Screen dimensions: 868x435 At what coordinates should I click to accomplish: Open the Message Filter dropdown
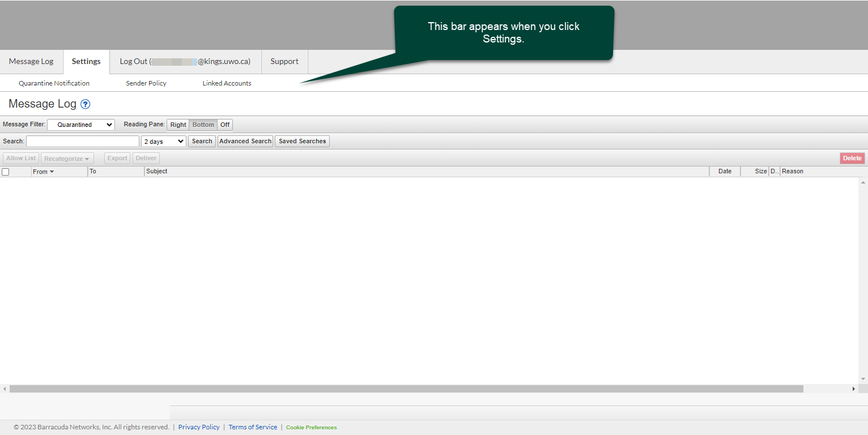pos(80,125)
